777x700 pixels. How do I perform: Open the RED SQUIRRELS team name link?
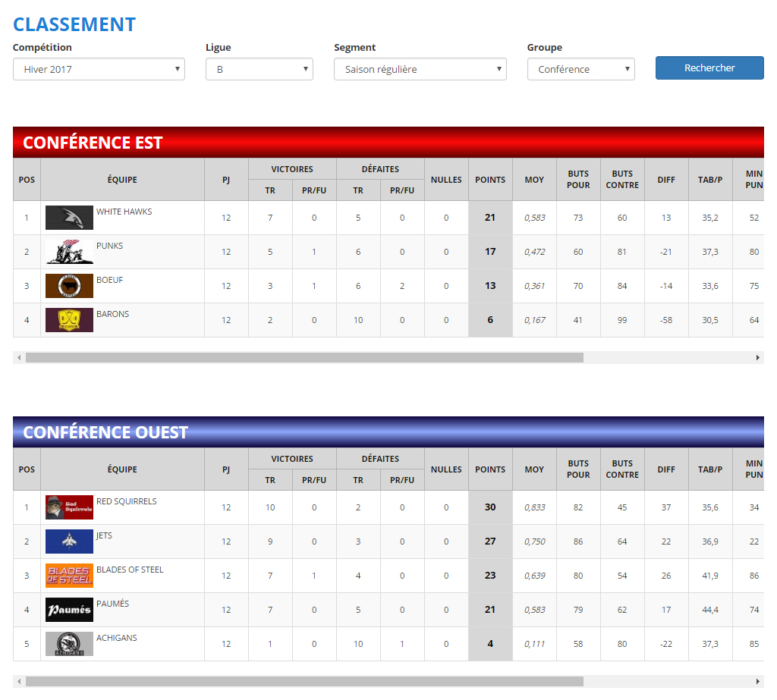coord(126,501)
